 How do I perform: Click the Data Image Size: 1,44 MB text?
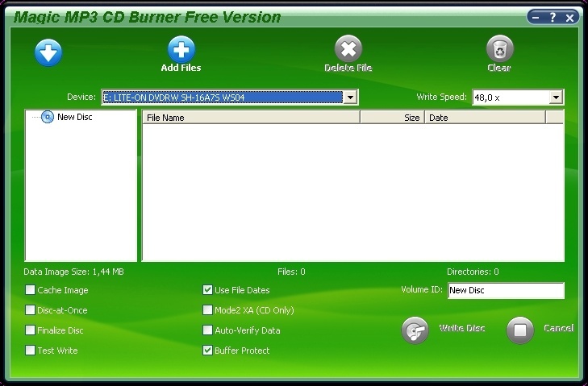coord(74,272)
